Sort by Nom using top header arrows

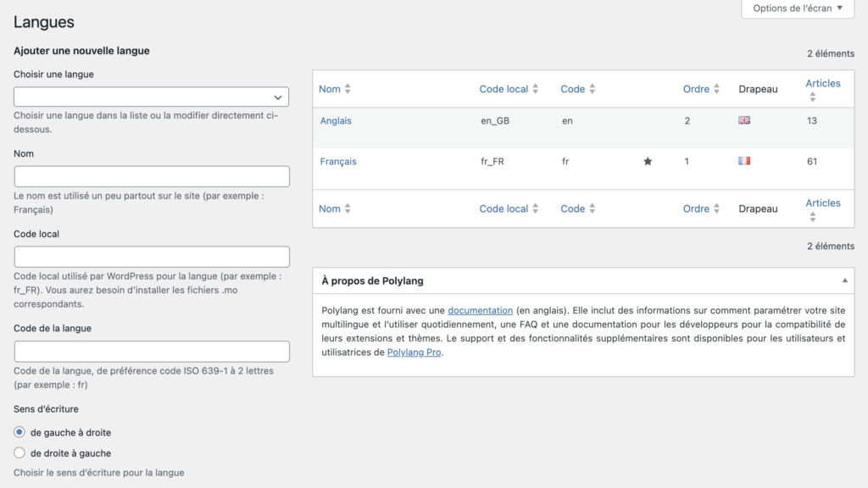[335, 89]
